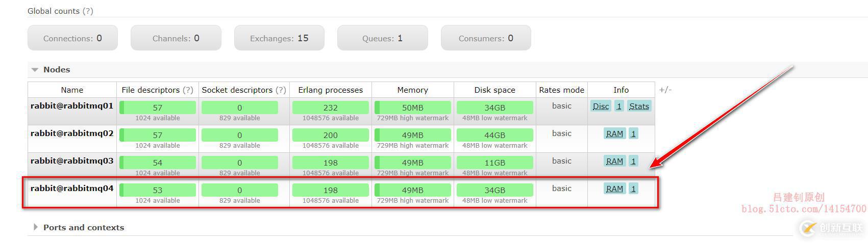
Task: Open node rabbit@rabbitmq01 details
Action: pyautogui.click(x=72, y=106)
